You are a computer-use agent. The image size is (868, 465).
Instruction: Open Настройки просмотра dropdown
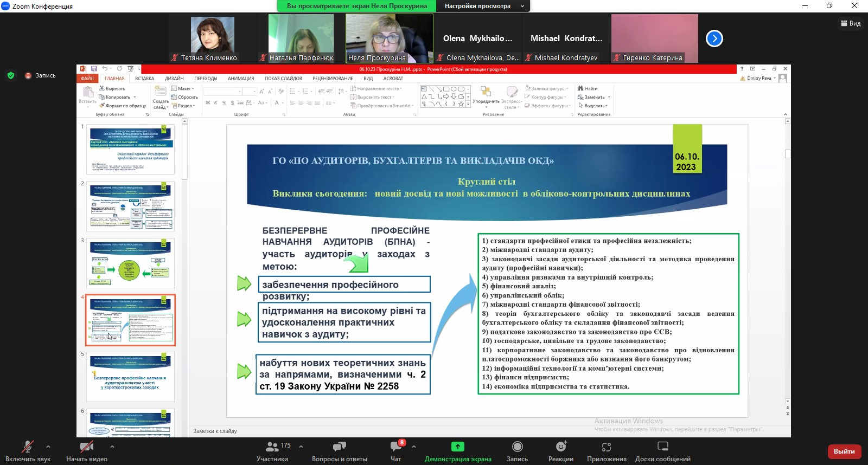point(484,6)
